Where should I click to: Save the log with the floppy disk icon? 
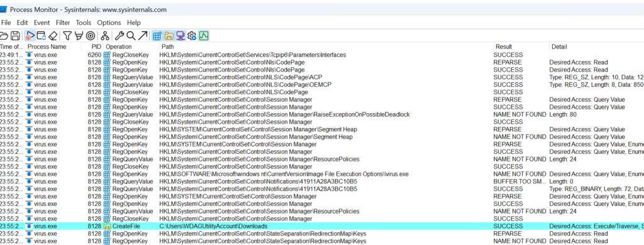[15, 36]
